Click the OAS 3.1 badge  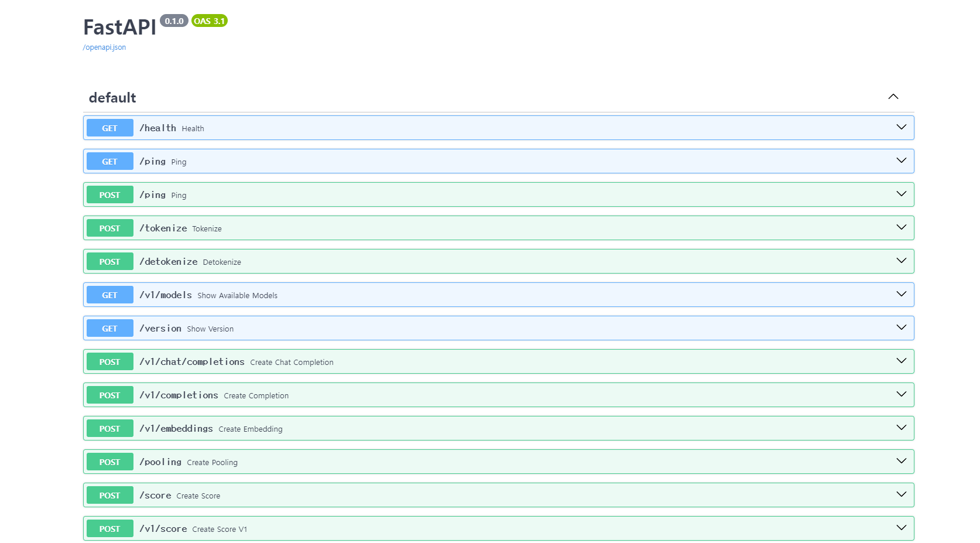pos(210,21)
